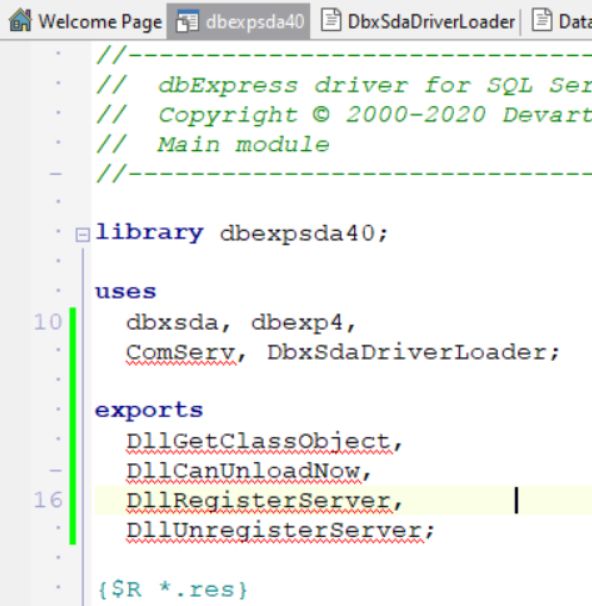This screenshot has width=592, height=606.
Task: Click the 'DllCanUnloadNow' export
Action: (x=243, y=472)
